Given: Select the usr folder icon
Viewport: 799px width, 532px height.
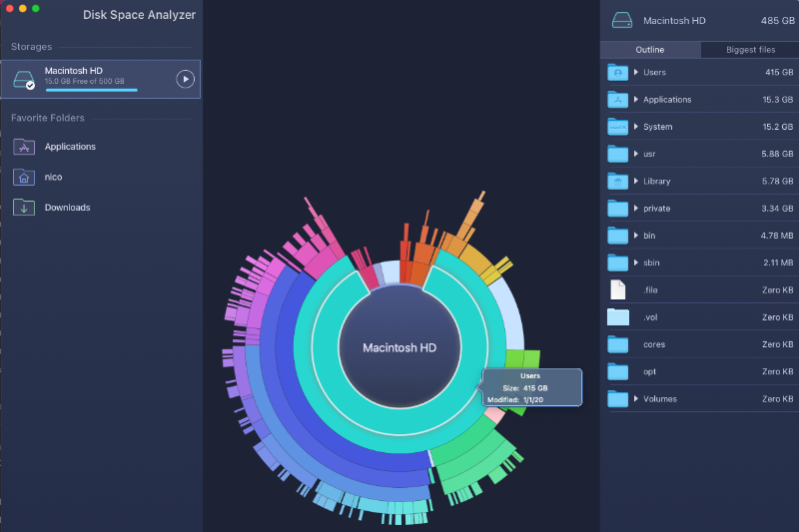Looking at the screenshot, I should [x=617, y=154].
